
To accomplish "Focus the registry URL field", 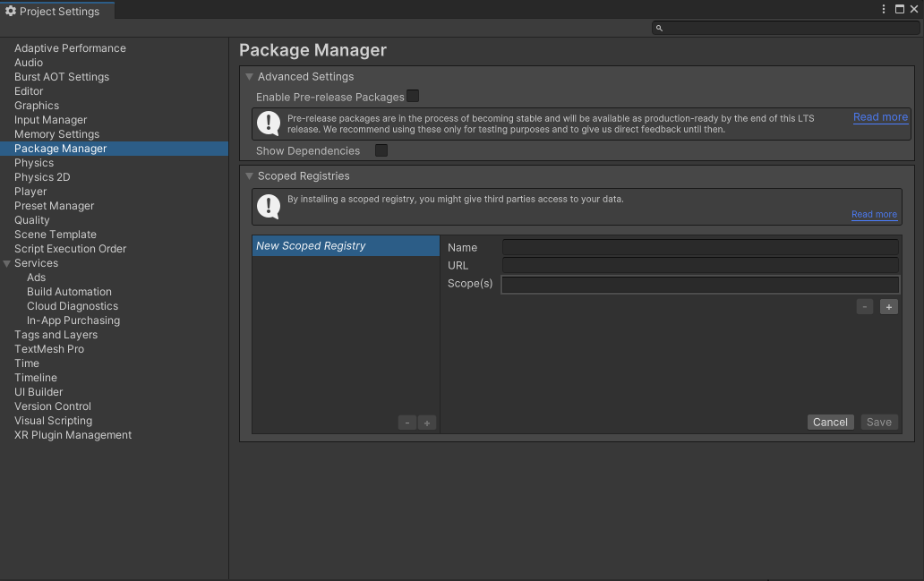I will click(701, 265).
